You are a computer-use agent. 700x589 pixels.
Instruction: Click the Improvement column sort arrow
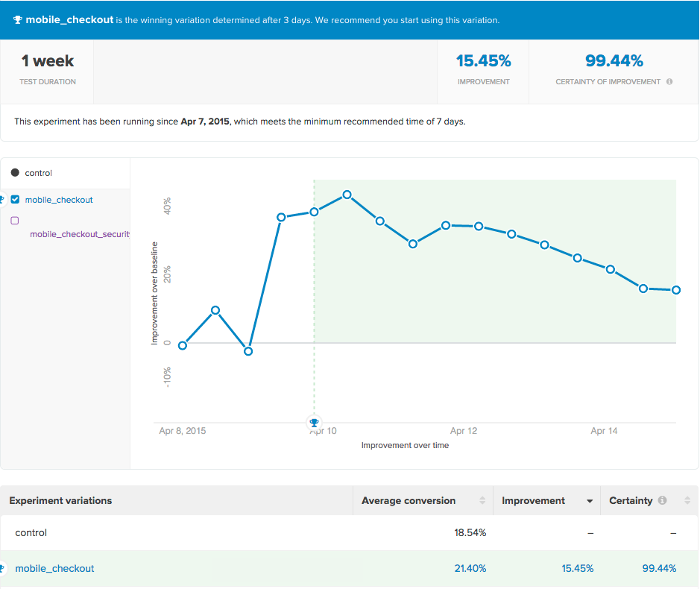(590, 501)
